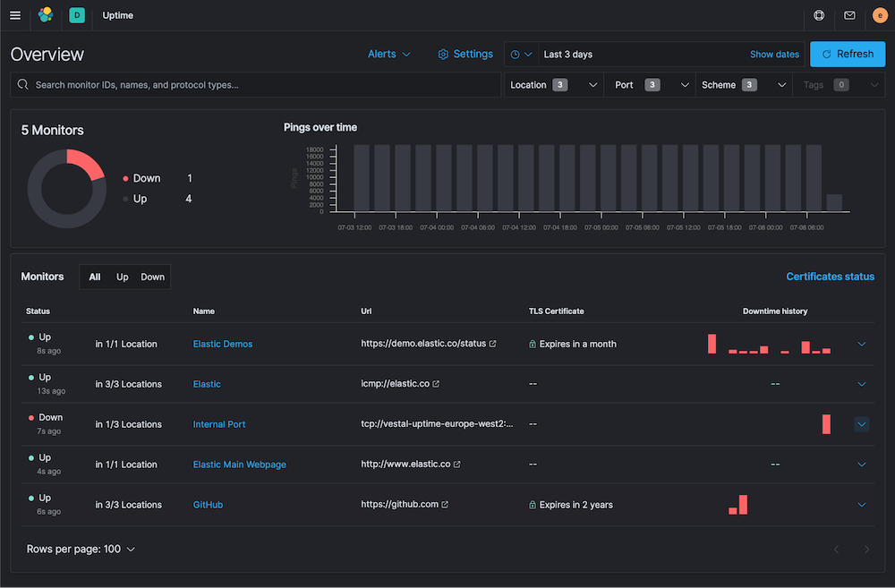895x588 pixels.
Task: Click lock icon beside Expires in a month
Action: [533, 344]
